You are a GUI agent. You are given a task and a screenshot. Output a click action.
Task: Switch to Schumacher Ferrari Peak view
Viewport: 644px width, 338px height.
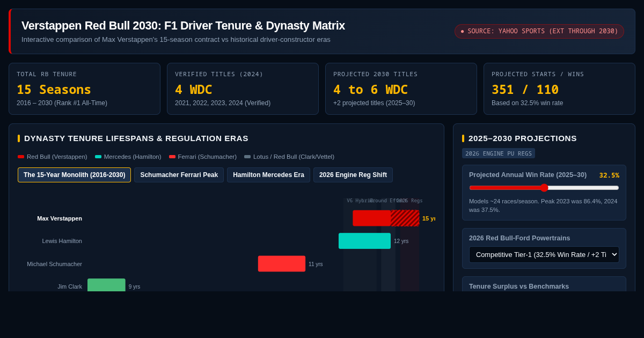point(179,175)
